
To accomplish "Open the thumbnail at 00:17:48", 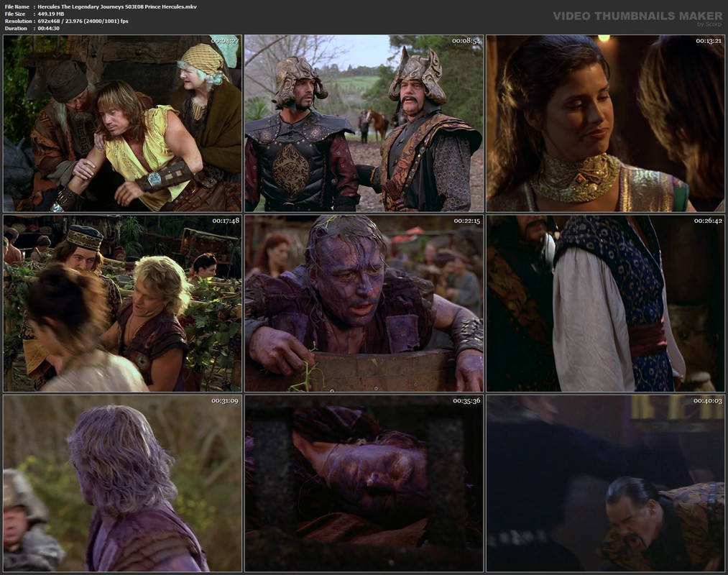I will [123, 303].
